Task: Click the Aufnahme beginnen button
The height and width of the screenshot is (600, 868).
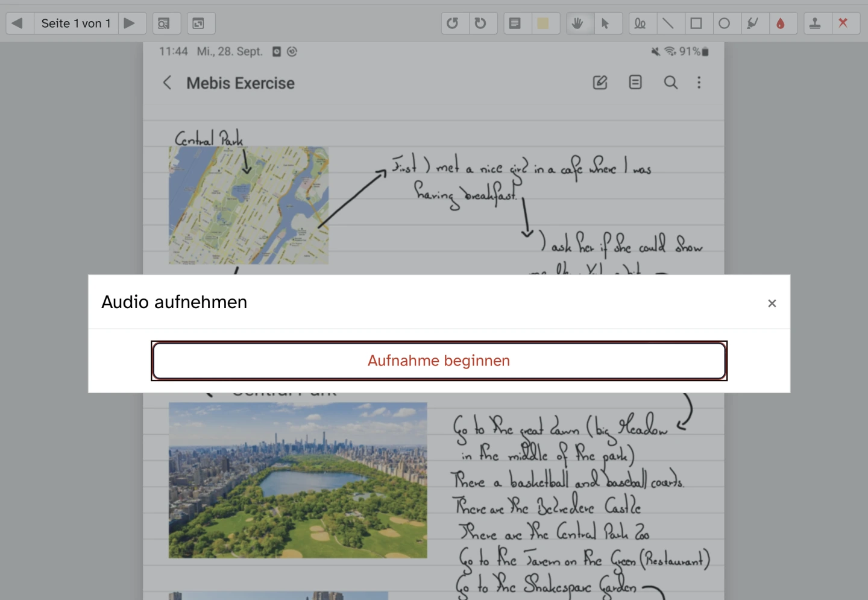Action: [439, 361]
